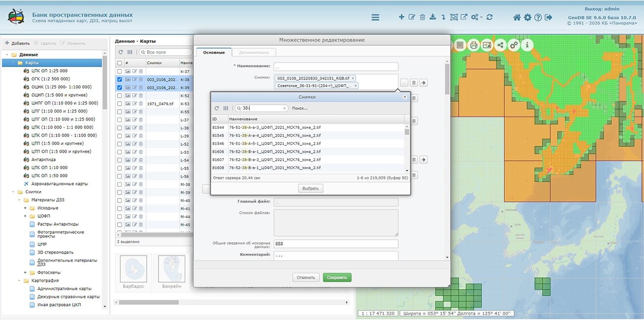Viewport: 644px width, 321px height.
Task: Open the help question mark icon
Action: (x=538, y=17)
